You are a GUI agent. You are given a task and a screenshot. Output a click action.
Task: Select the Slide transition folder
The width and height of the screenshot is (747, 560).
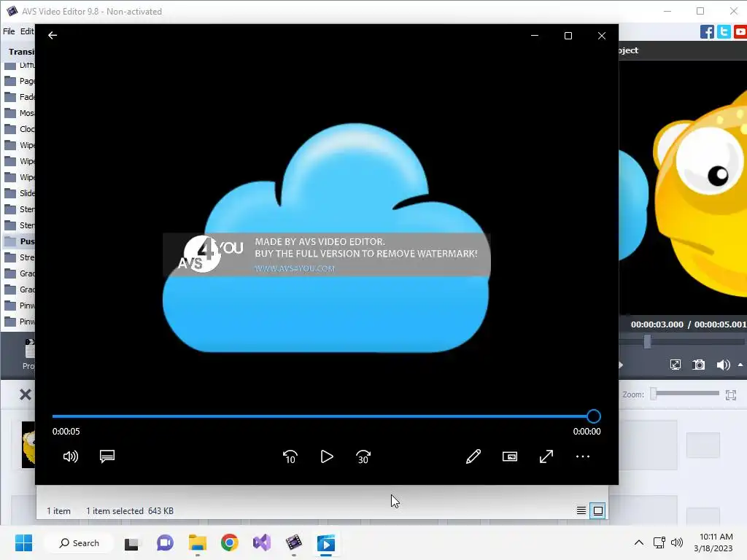click(19, 193)
